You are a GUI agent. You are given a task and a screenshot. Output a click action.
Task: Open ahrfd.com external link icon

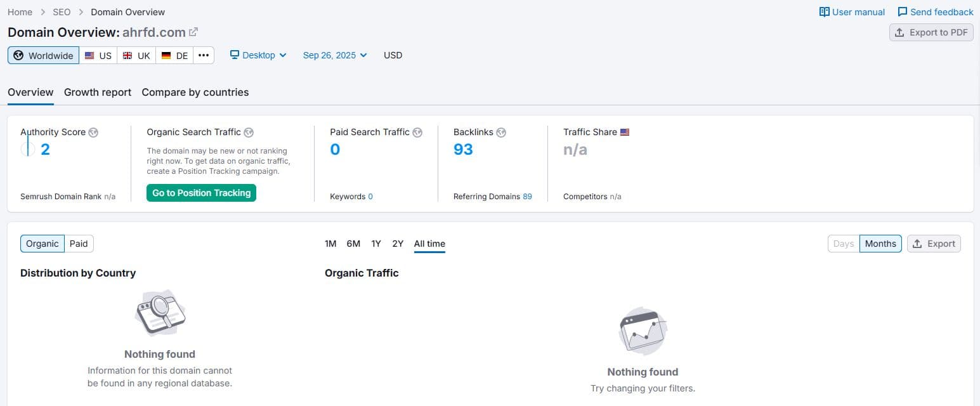(x=193, y=32)
